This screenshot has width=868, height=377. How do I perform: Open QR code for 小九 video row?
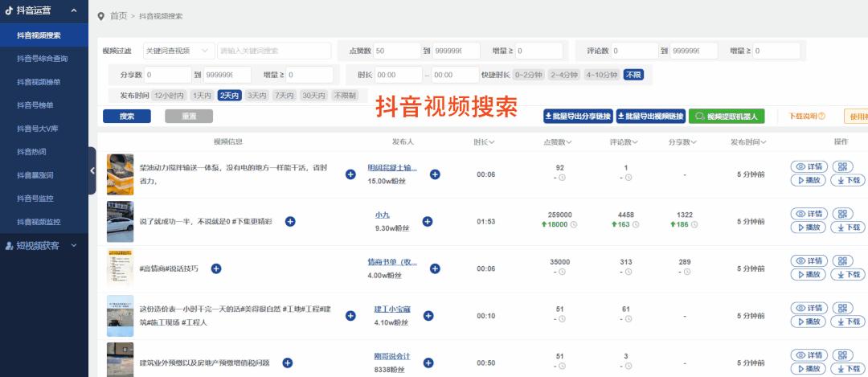pyautogui.click(x=842, y=214)
